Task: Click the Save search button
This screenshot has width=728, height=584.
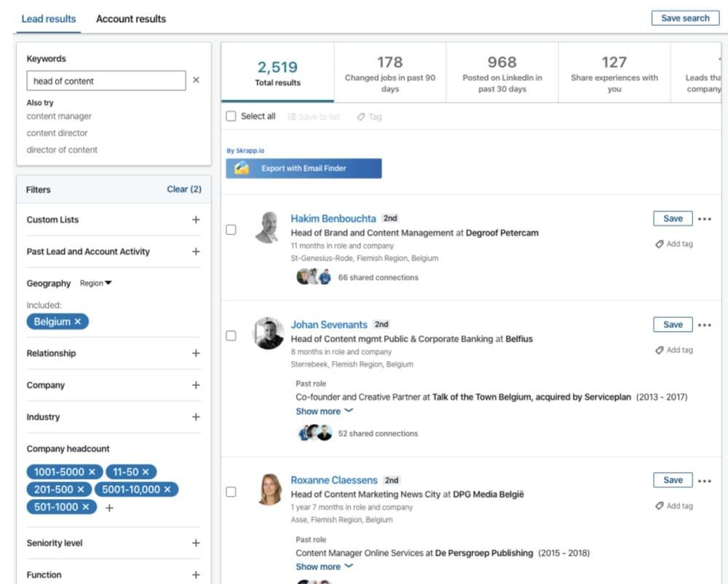Action: pos(685,18)
